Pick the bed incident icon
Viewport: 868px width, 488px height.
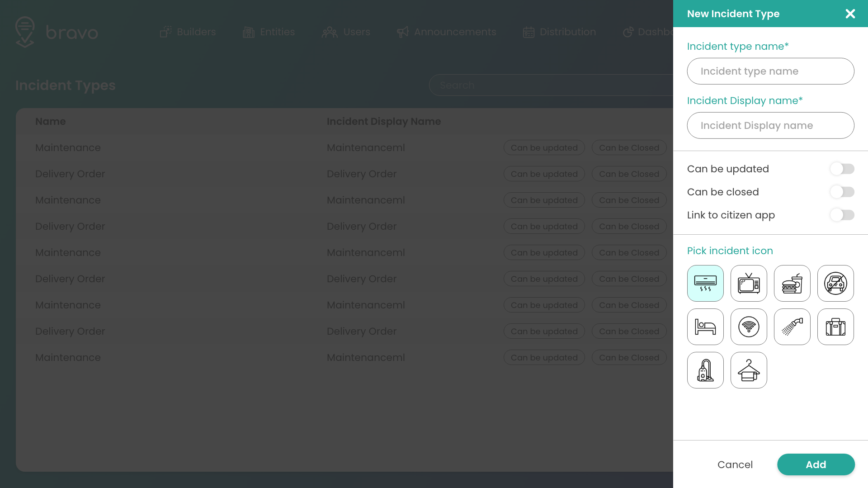[x=705, y=327]
